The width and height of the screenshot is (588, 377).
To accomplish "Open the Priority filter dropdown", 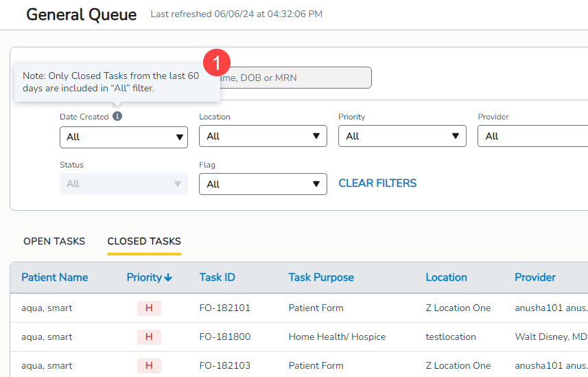I will point(402,136).
